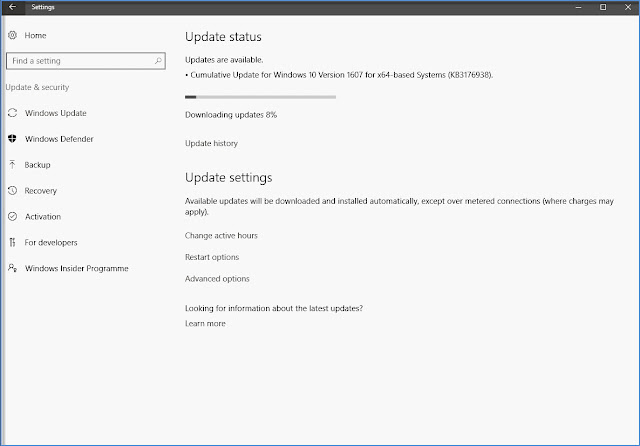
Task: Click the Recovery clock icon
Action: (x=12, y=191)
